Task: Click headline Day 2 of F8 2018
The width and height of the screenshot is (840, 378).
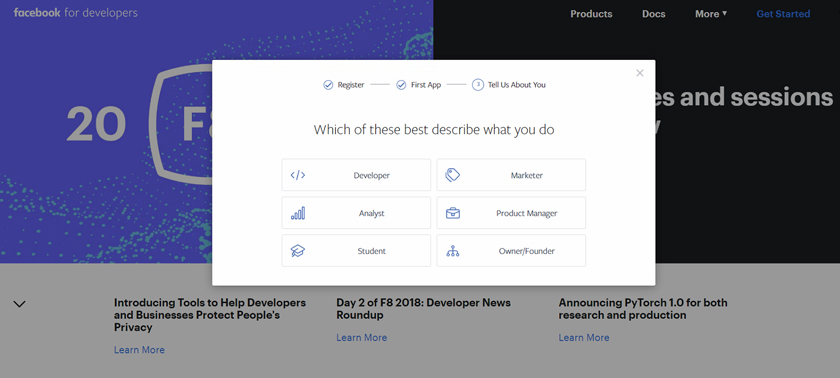Action: tap(423, 309)
